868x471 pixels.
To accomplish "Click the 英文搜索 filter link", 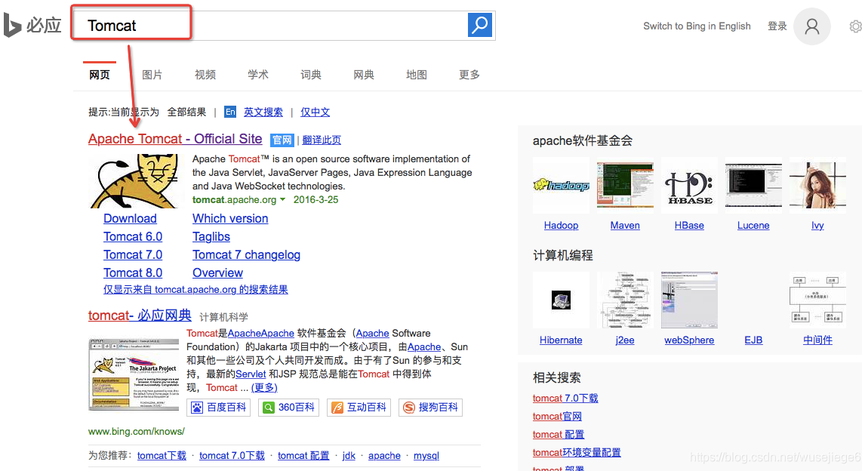I will coord(263,112).
